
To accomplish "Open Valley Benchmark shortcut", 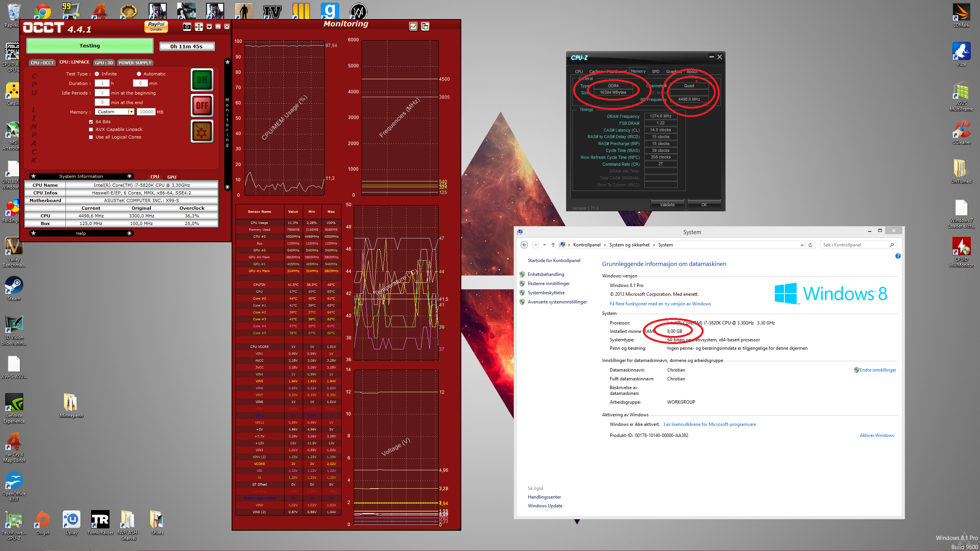I will (x=14, y=252).
